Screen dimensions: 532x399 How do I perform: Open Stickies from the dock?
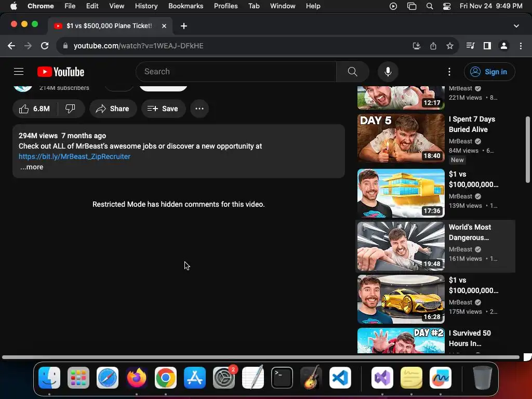point(411,378)
